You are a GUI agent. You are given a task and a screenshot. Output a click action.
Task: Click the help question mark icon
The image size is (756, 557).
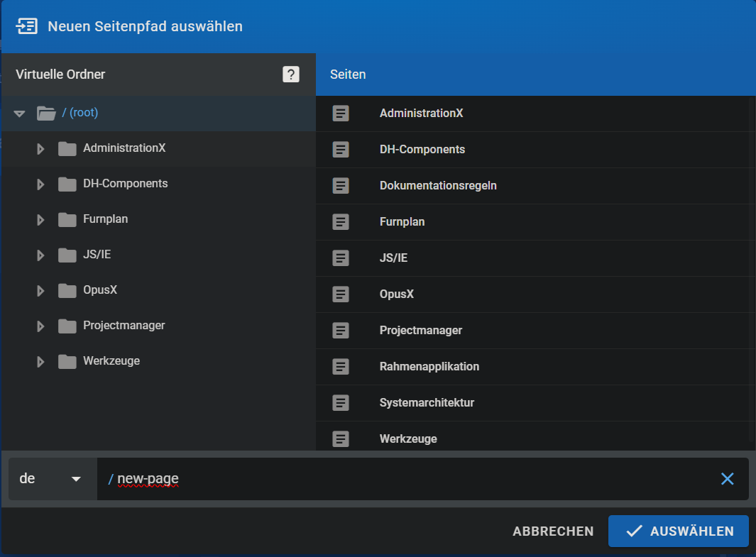point(290,75)
